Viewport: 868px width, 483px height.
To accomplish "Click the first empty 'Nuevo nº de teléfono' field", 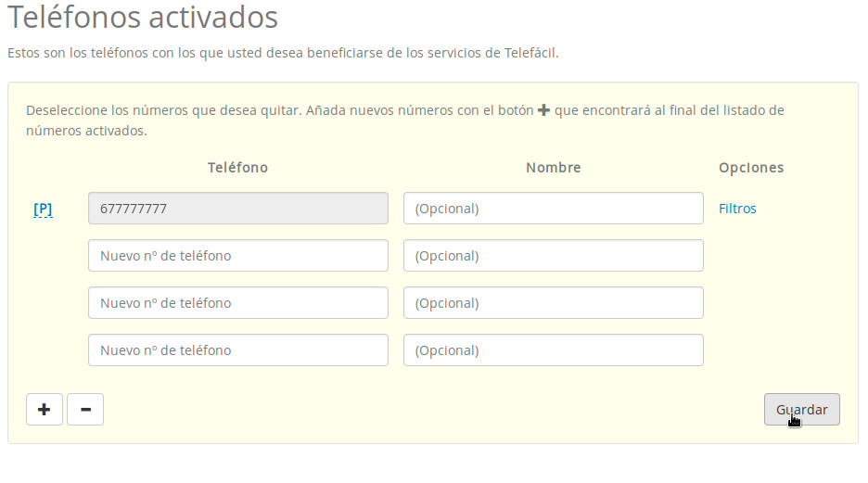I will 237,256.
